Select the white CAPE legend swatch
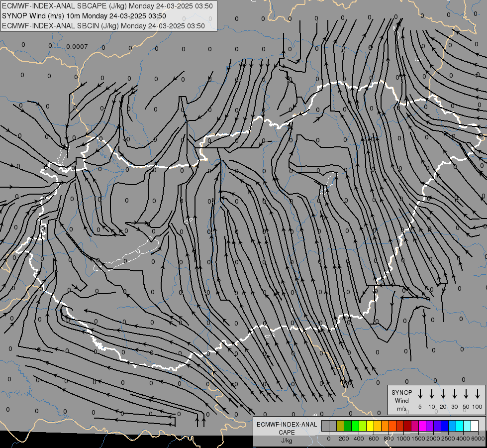Screen dimensions: 487x448 pos(475,426)
